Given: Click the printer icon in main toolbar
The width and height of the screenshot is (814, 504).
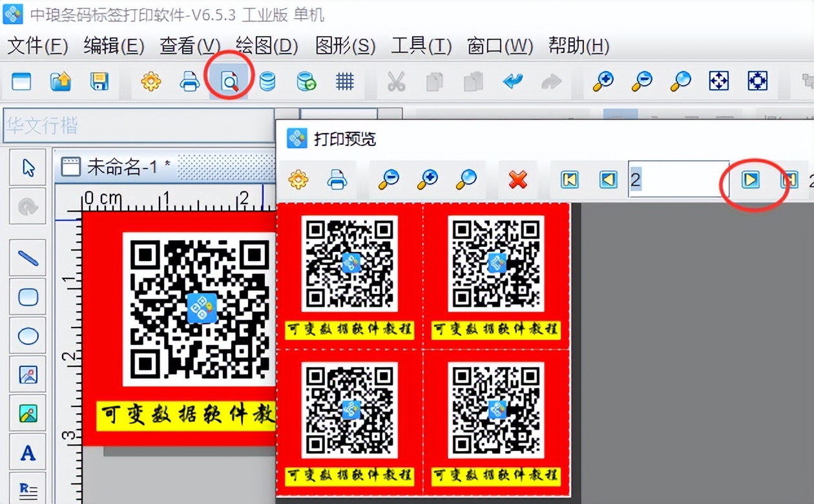Looking at the screenshot, I should tap(189, 81).
